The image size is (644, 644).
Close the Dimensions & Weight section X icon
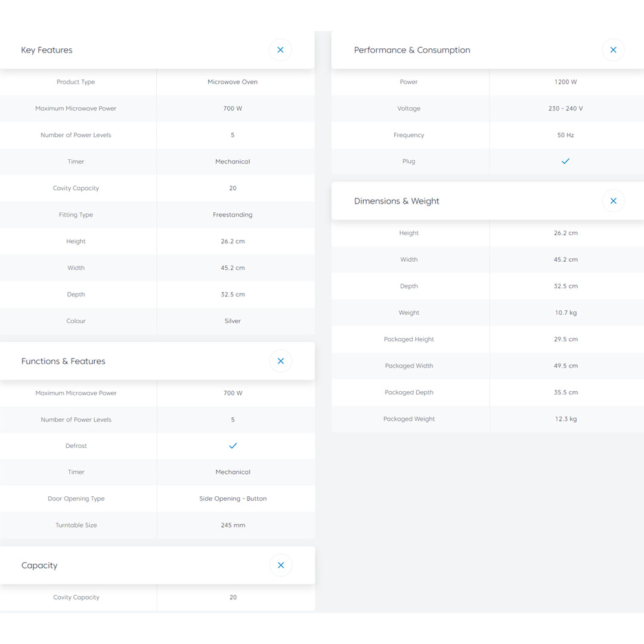(613, 201)
